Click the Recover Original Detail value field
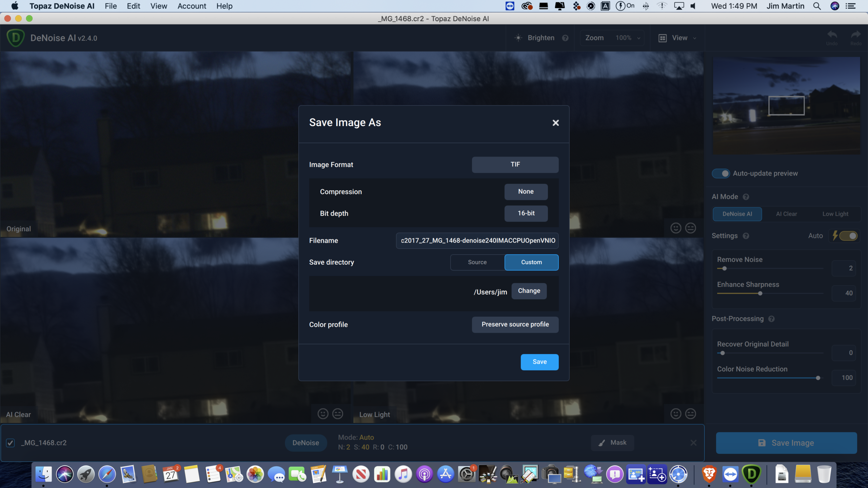868x488 pixels. pyautogui.click(x=844, y=353)
